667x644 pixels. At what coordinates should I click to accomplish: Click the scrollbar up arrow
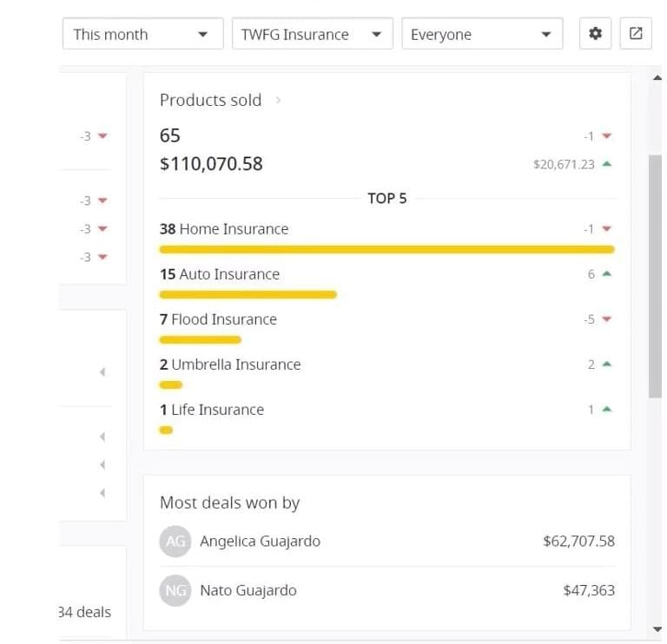click(x=657, y=78)
